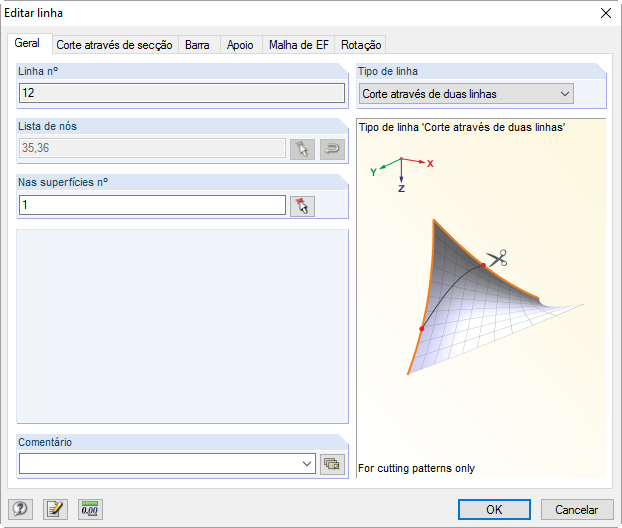Close the Editar linha dialog
Image resolution: width=622 pixels, height=528 pixels.
[x=605, y=13]
